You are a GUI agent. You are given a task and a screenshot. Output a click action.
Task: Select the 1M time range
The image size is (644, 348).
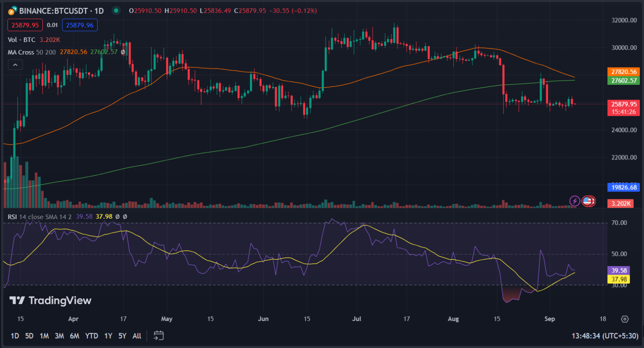click(x=44, y=336)
